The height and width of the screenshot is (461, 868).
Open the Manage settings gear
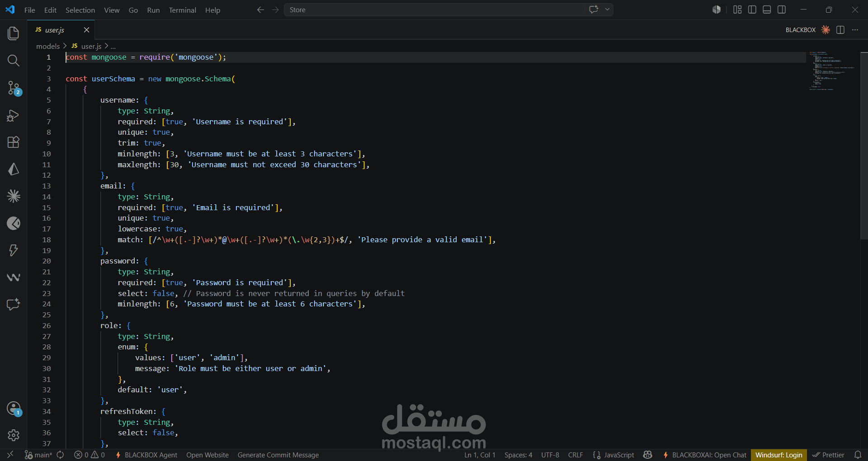click(x=14, y=435)
